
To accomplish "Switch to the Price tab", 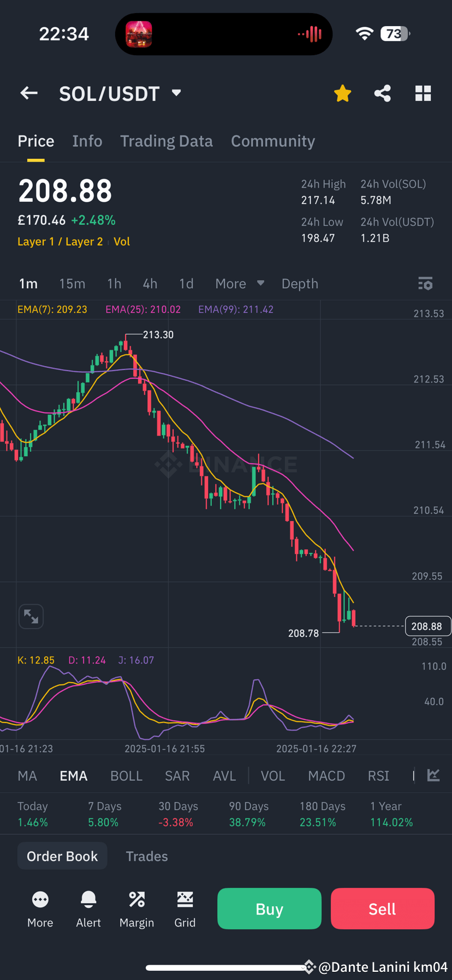I will pos(36,141).
